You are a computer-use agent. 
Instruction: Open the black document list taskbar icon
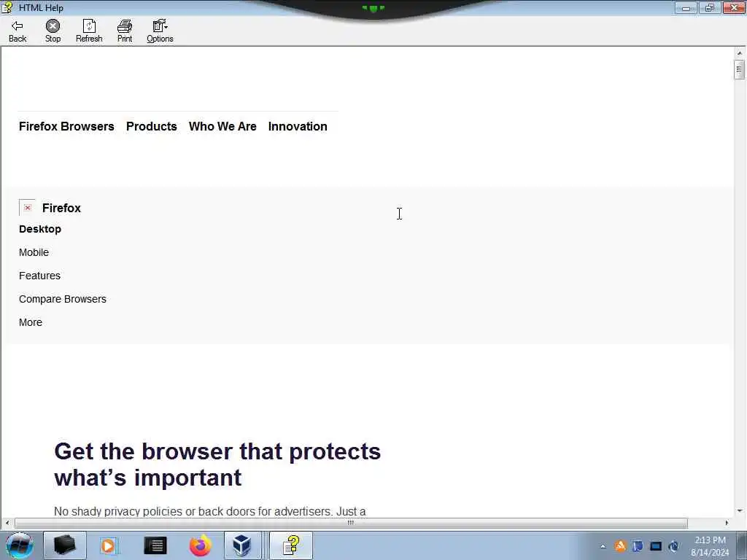(155, 545)
